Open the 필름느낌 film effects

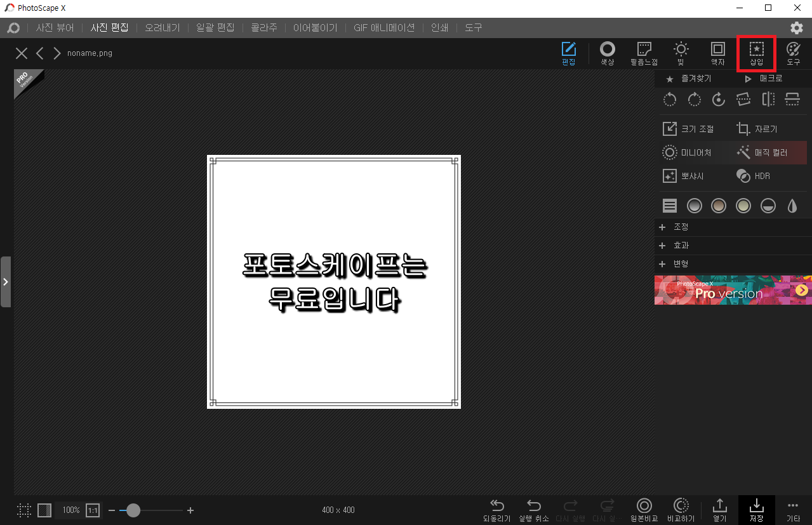point(644,53)
